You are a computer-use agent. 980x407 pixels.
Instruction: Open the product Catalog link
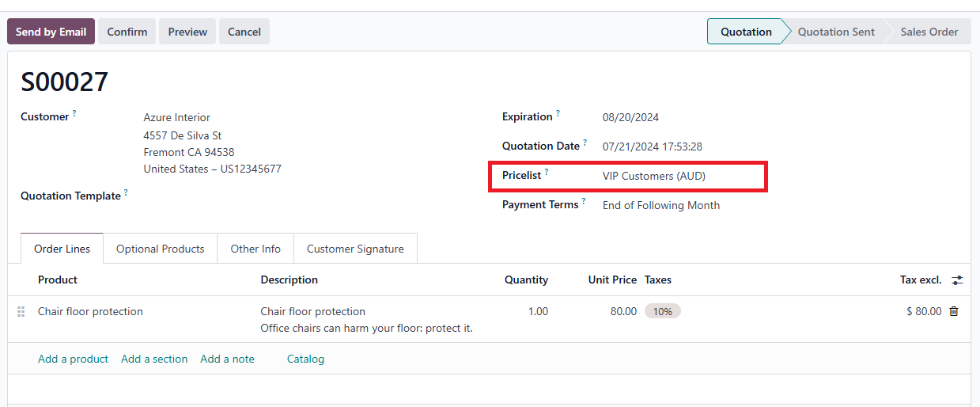coord(305,359)
